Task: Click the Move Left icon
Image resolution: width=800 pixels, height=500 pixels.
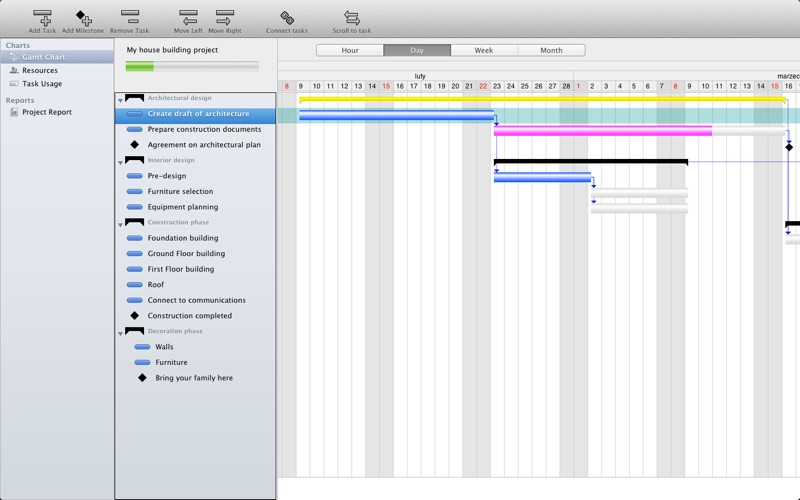Action: 188,18
